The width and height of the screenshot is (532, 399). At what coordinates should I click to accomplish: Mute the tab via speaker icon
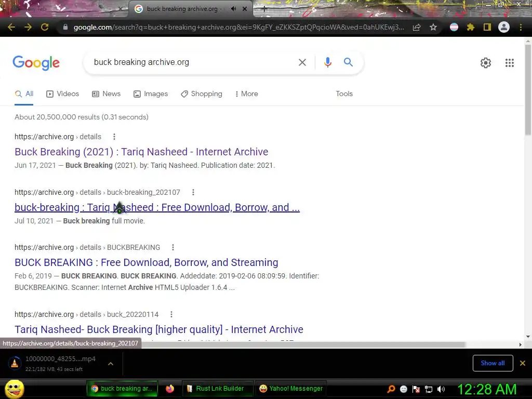[233, 9]
